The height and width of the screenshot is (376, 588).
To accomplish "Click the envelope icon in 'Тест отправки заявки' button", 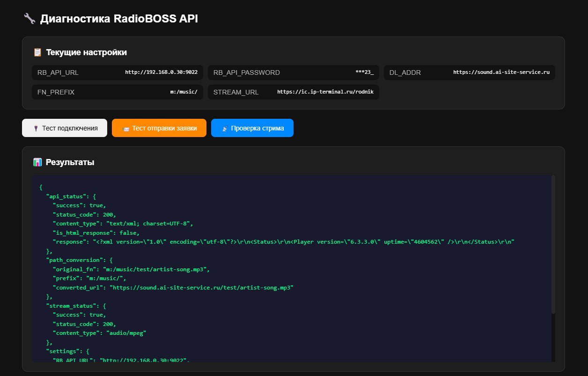I will click(x=126, y=129).
